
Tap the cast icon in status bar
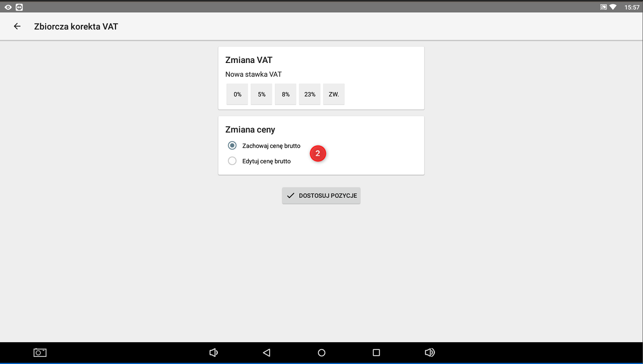pyautogui.click(x=603, y=7)
